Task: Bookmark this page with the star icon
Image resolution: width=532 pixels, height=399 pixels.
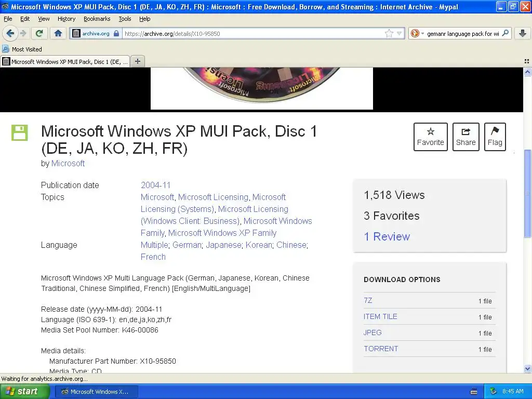Action: pos(389,33)
